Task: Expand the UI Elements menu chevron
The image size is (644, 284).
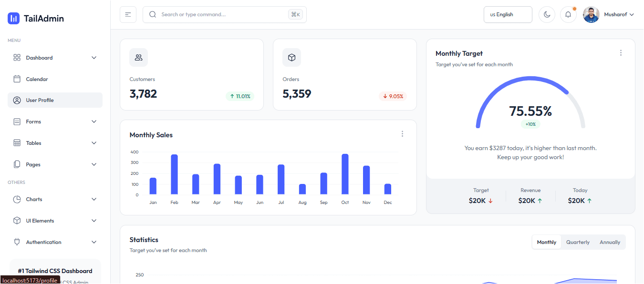Action: coord(94,221)
